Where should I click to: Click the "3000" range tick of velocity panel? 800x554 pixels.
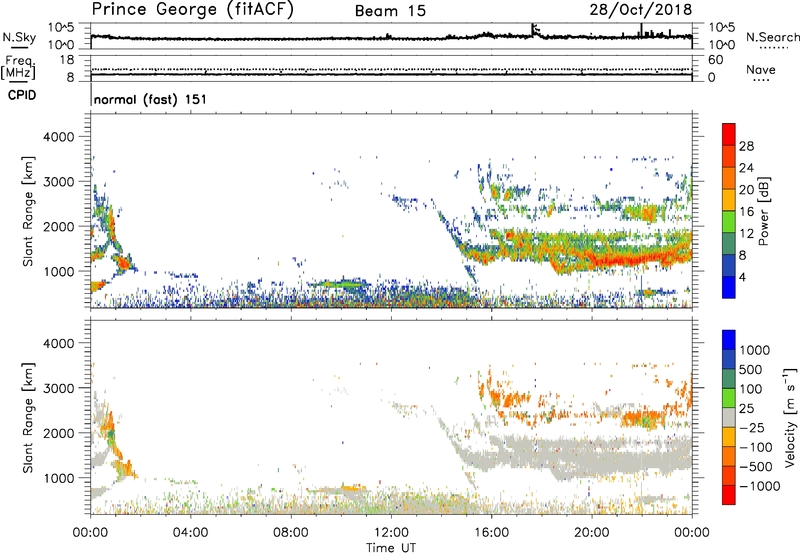coord(59,388)
